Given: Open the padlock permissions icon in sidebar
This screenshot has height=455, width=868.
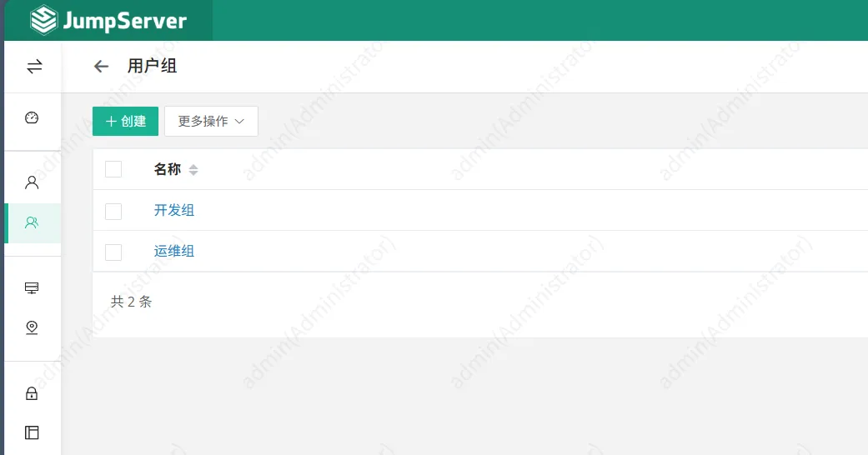Looking at the screenshot, I should pyautogui.click(x=32, y=393).
